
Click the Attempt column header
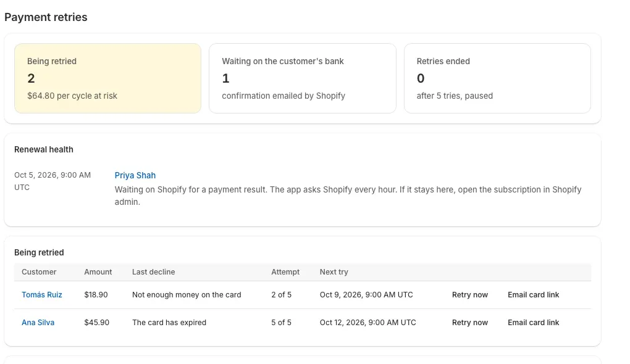pyautogui.click(x=285, y=271)
